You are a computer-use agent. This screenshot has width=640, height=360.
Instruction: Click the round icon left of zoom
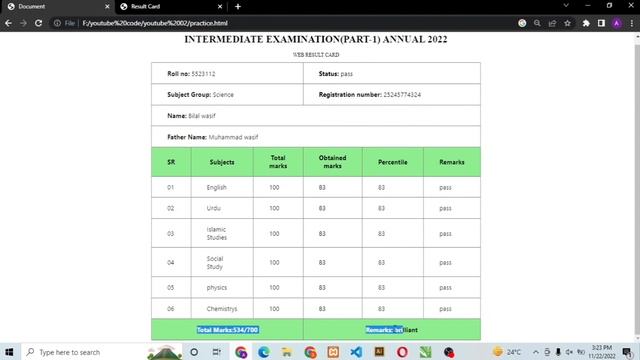pyautogui.click(x=522, y=23)
